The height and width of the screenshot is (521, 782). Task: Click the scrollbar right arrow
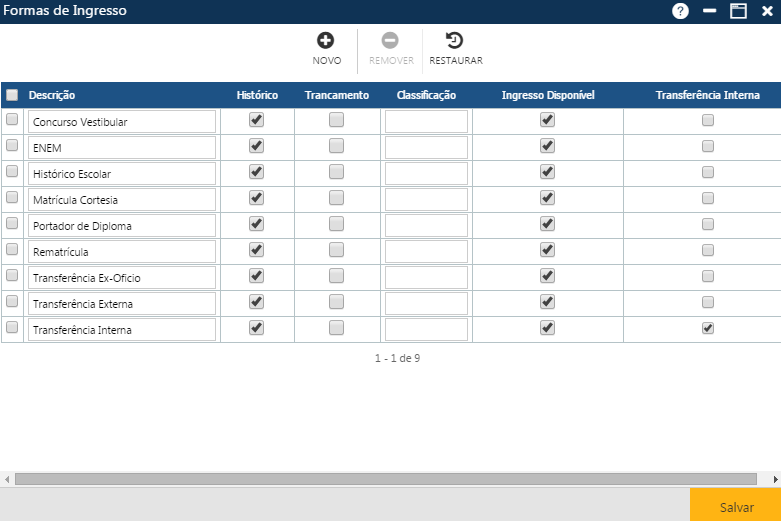point(775,479)
